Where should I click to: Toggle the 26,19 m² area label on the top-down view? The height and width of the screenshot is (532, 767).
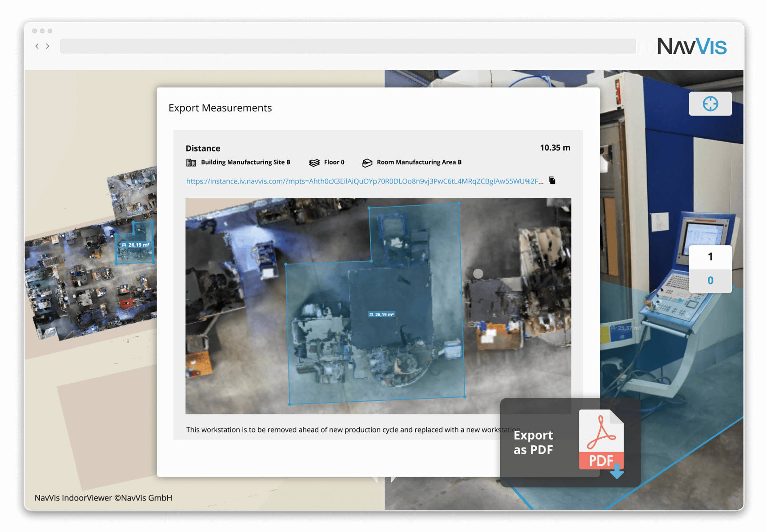[x=381, y=314]
